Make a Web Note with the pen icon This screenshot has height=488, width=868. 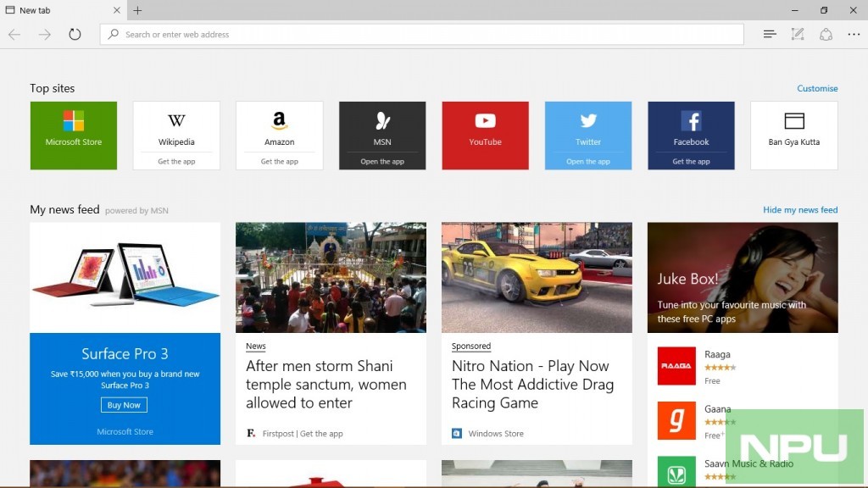pos(798,34)
